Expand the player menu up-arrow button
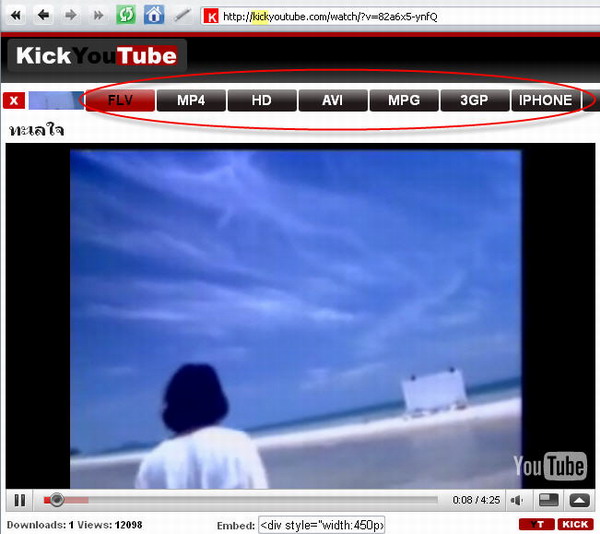Image resolution: width=600 pixels, height=534 pixels. tap(579, 500)
